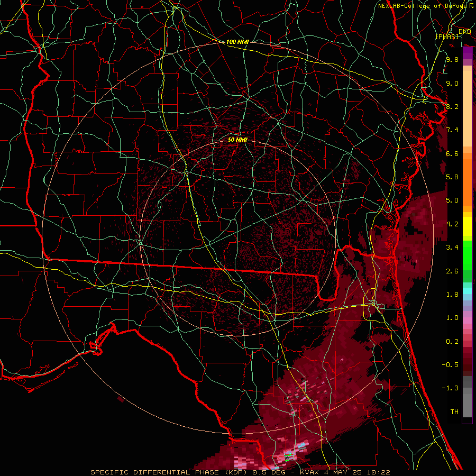Click the 1.8 scale value

click(x=452, y=295)
